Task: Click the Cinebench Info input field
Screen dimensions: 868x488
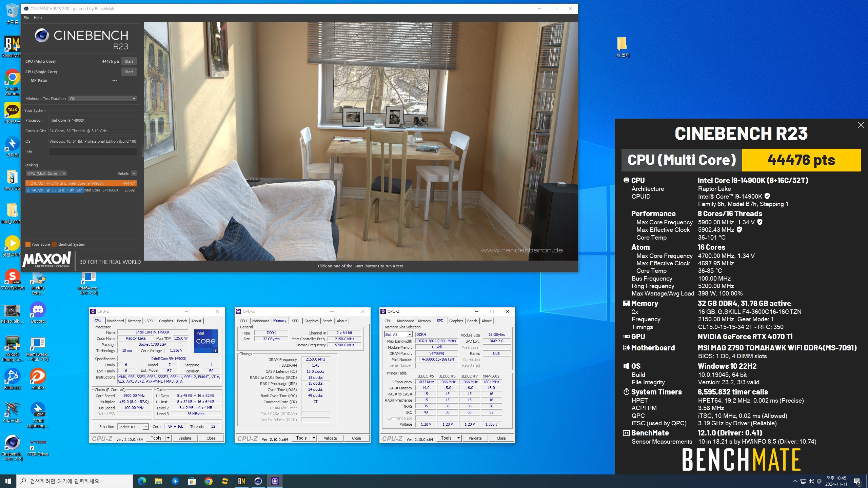Action: point(93,152)
